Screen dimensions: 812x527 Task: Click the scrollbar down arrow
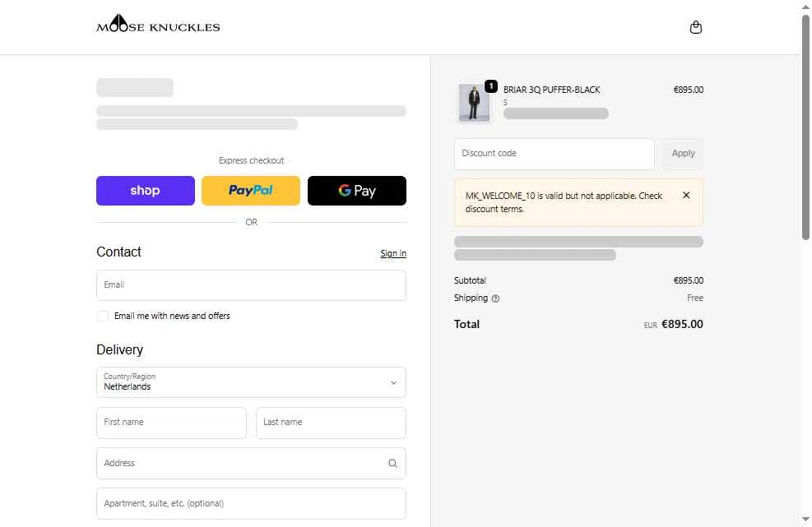point(805,519)
